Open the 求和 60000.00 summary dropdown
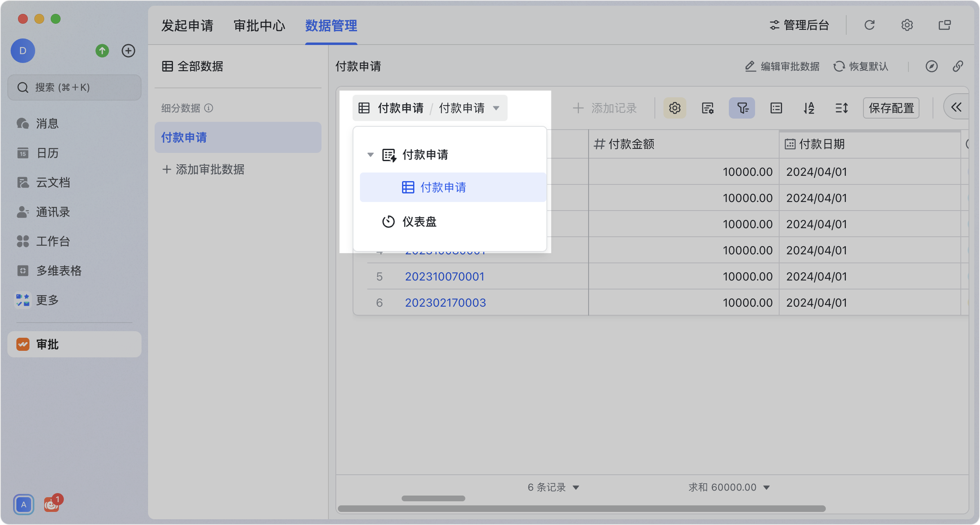 coord(729,487)
